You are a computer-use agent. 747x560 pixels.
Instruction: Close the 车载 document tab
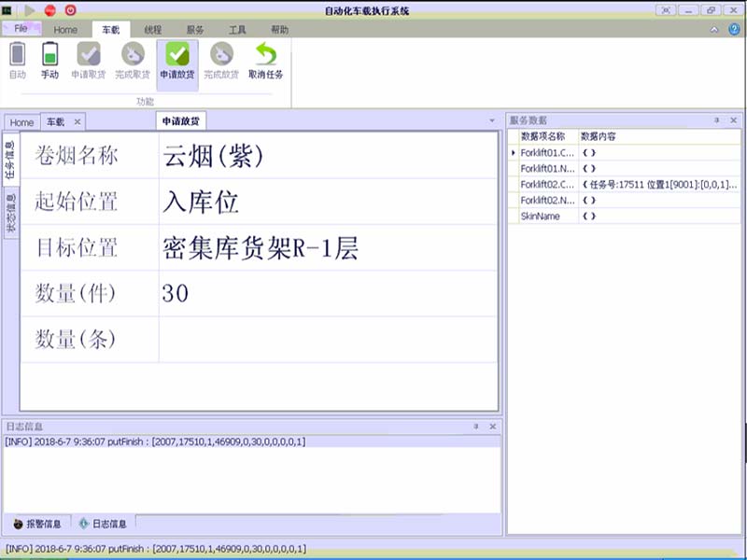[x=78, y=122]
